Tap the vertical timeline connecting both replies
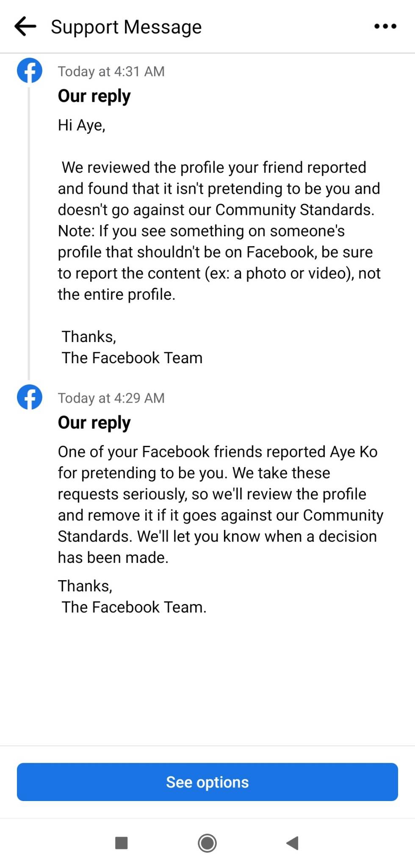This screenshot has width=415, height=868. [29, 233]
